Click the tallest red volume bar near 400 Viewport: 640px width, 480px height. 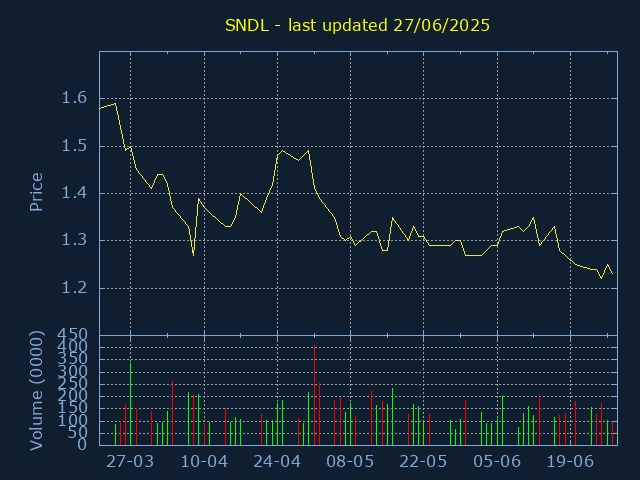click(314, 395)
